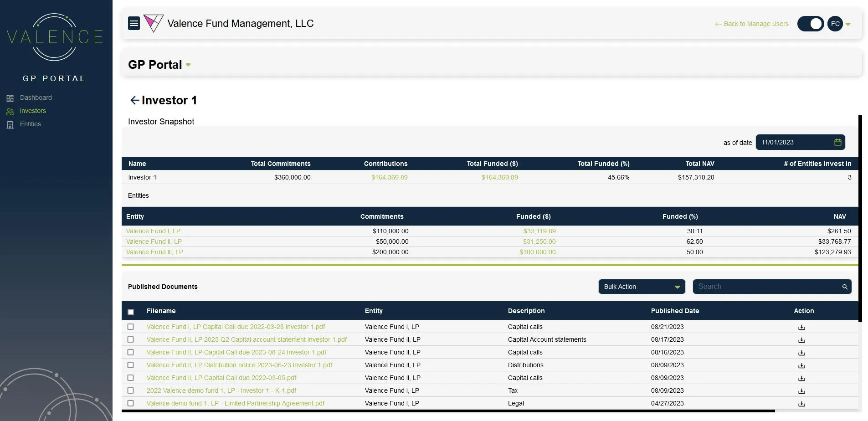The image size is (868, 421).
Task: Click the hamburger menu icon
Action: pyautogui.click(x=134, y=23)
